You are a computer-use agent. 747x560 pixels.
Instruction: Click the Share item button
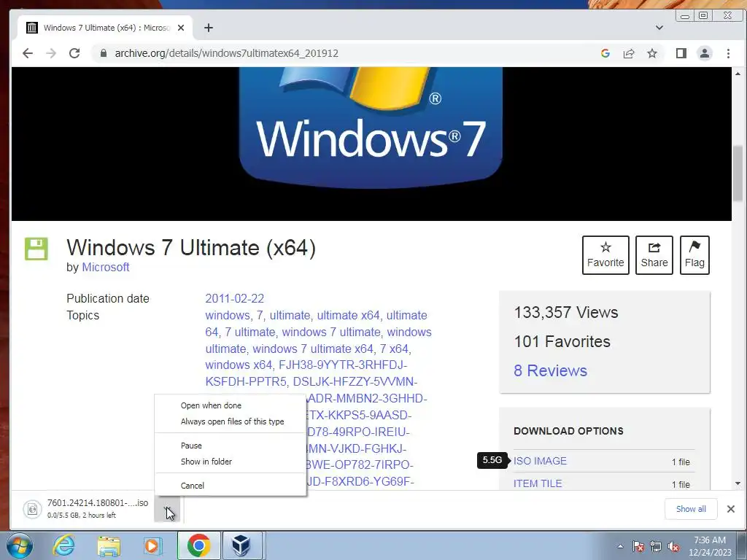(x=654, y=255)
